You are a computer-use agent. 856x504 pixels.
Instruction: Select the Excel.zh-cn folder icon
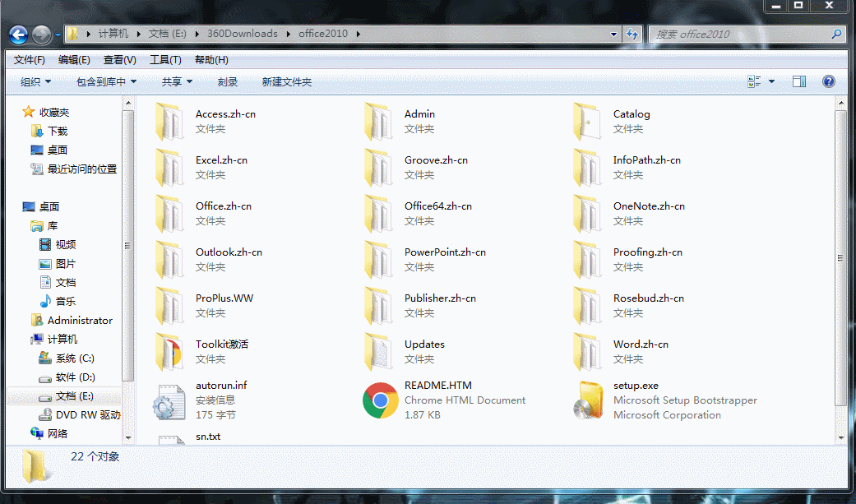pos(169,168)
